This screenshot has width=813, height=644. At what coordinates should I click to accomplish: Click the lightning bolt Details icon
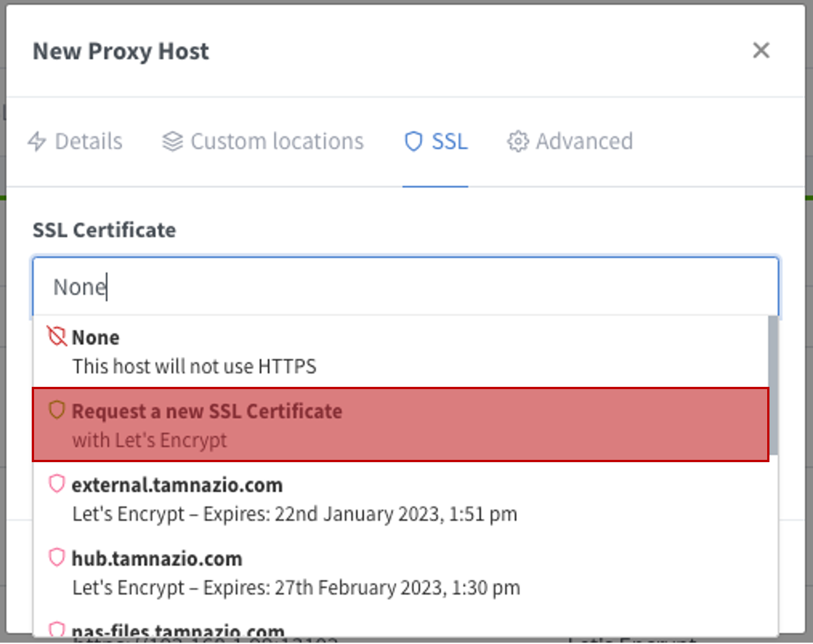click(x=37, y=141)
